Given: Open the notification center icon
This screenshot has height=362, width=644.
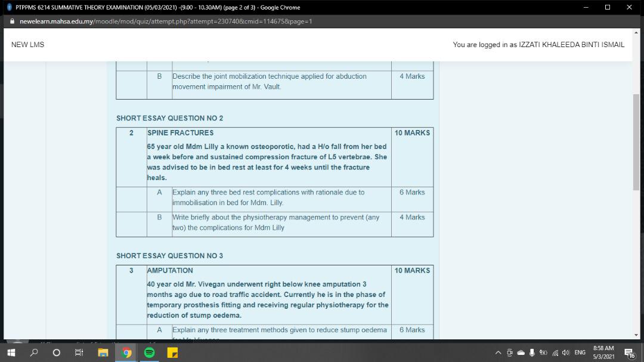Looking at the screenshot, I should point(628,352).
